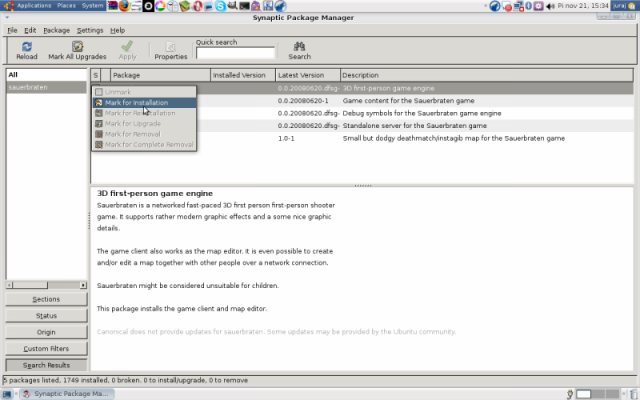This screenshot has height=400, width=640.
Task: Click the Origin filter button
Action: (46, 332)
